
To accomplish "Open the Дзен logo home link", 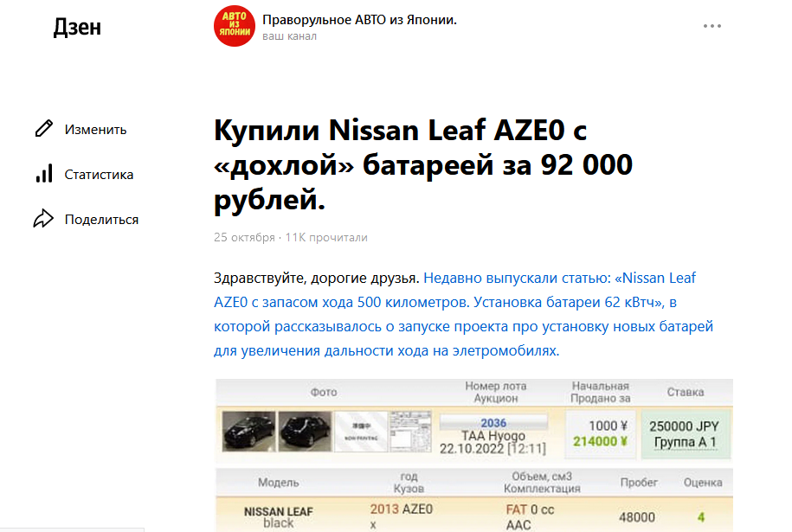I will tap(77, 27).
